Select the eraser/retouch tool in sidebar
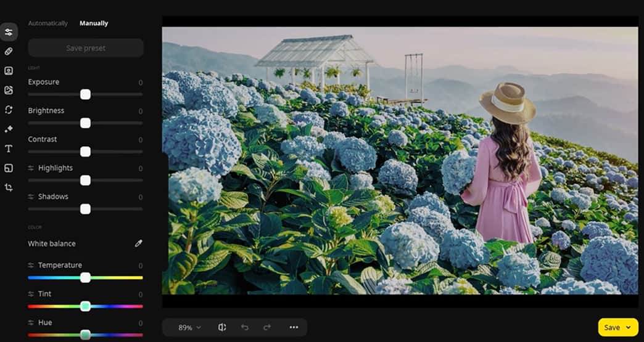Image resolution: width=644 pixels, height=342 pixels. click(9, 51)
